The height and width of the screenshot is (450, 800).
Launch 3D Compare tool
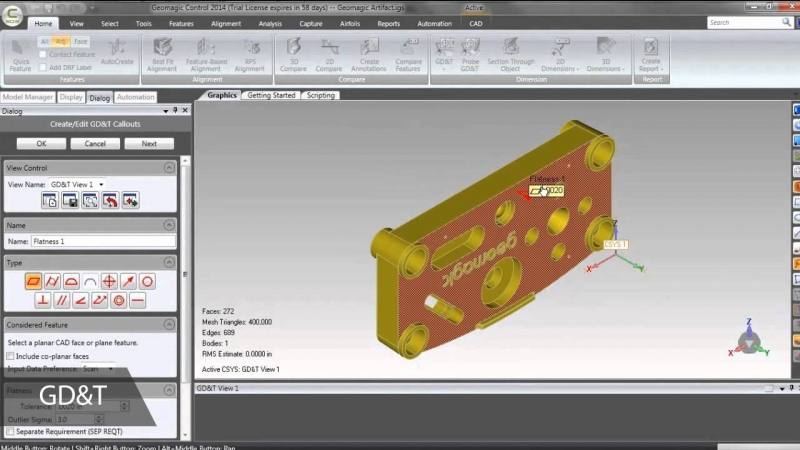coord(293,55)
